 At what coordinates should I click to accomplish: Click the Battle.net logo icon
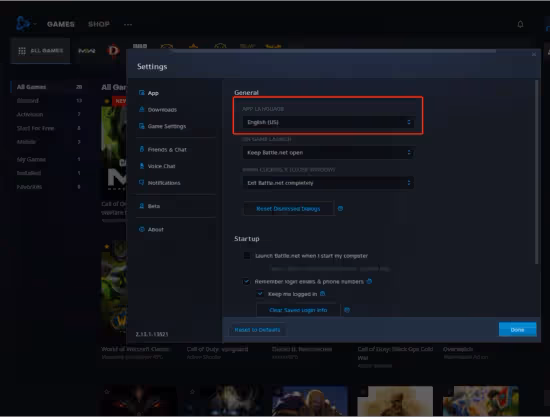click(23, 24)
